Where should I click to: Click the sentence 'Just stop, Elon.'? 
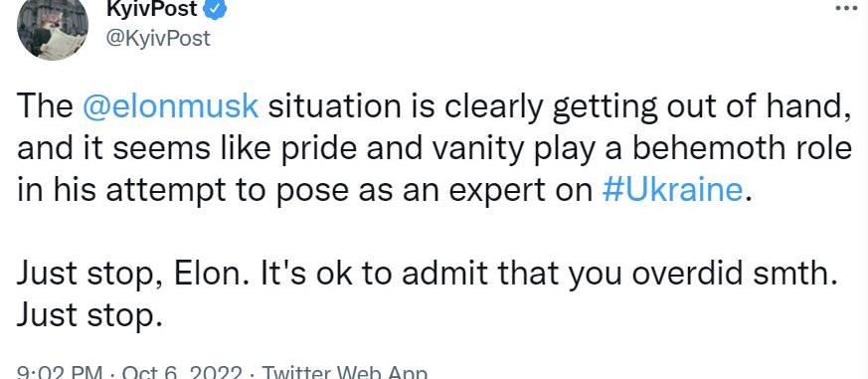[x=133, y=275]
